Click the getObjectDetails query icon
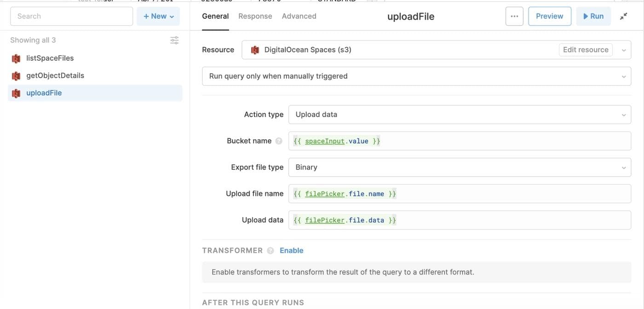The height and width of the screenshot is (309, 644). tap(16, 76)
